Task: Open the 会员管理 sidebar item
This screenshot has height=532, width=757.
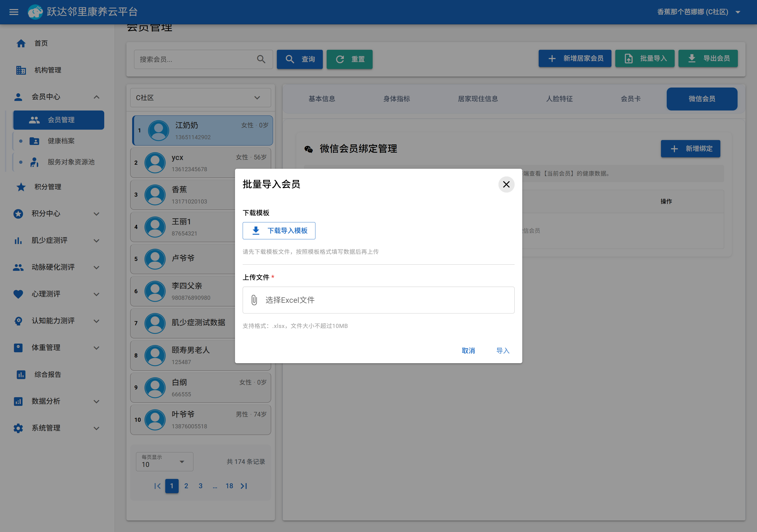Action: coord(59,120)
